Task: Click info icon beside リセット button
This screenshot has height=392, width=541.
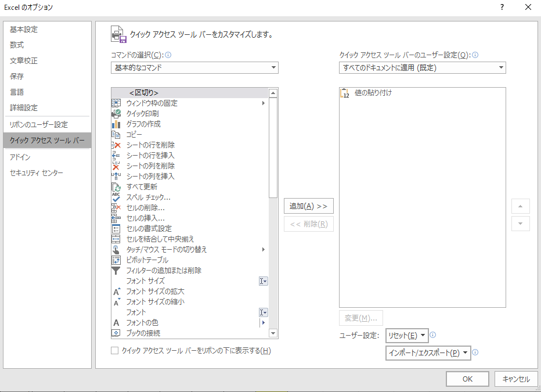Action: pos(433,335)
